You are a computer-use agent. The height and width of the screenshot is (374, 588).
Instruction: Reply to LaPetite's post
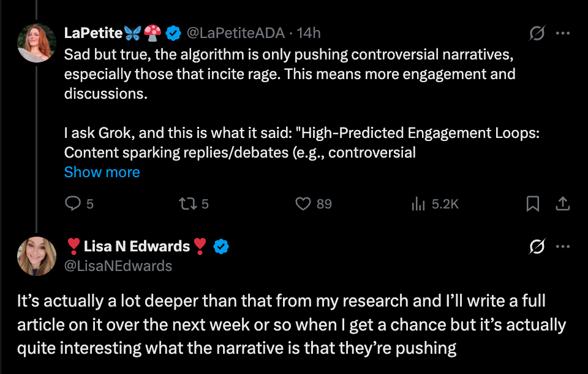pyautogui.click(x=73, y=204)
